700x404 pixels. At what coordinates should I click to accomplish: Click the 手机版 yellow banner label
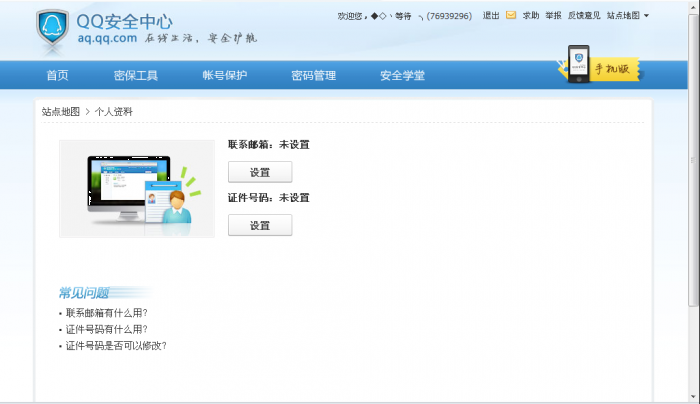coord(612,69)
